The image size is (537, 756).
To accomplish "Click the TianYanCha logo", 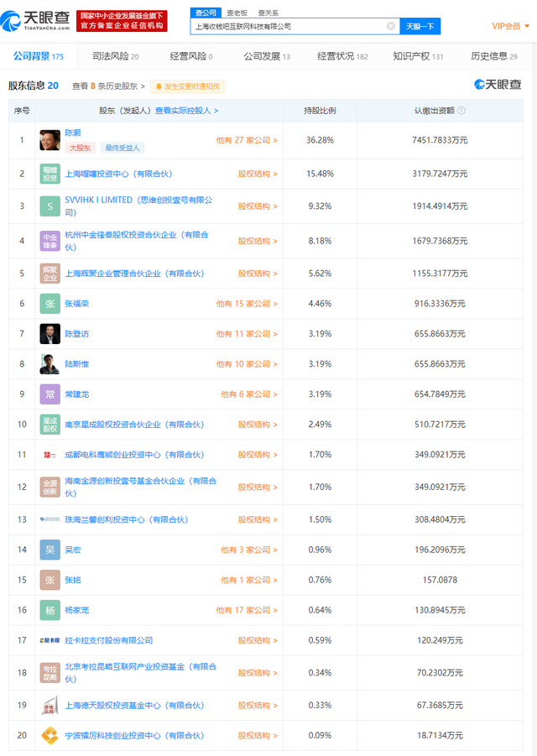I will click(x=35, y=21).
